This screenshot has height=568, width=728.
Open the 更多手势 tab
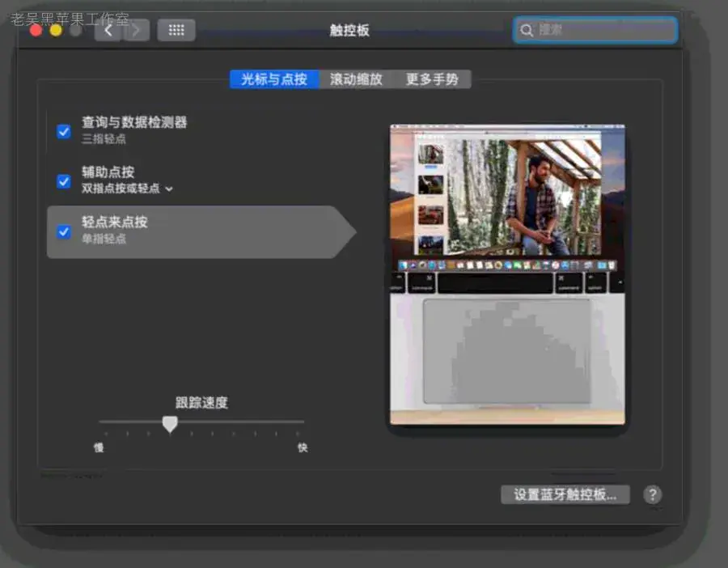[x=432, y=79]
